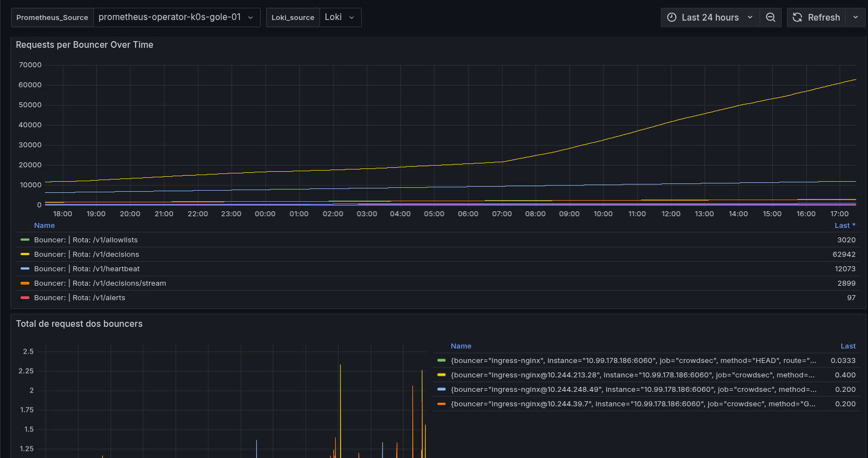Click the 0.200 value for ingress-nginx@10.244.39.7
This screenshot has height=458, width=868.
[x=845, y=404]
